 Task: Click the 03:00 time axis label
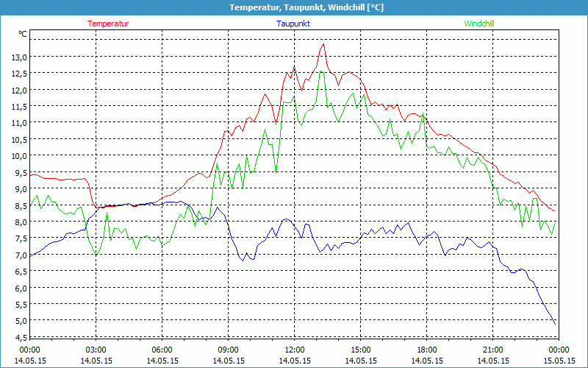pos(96,350)
